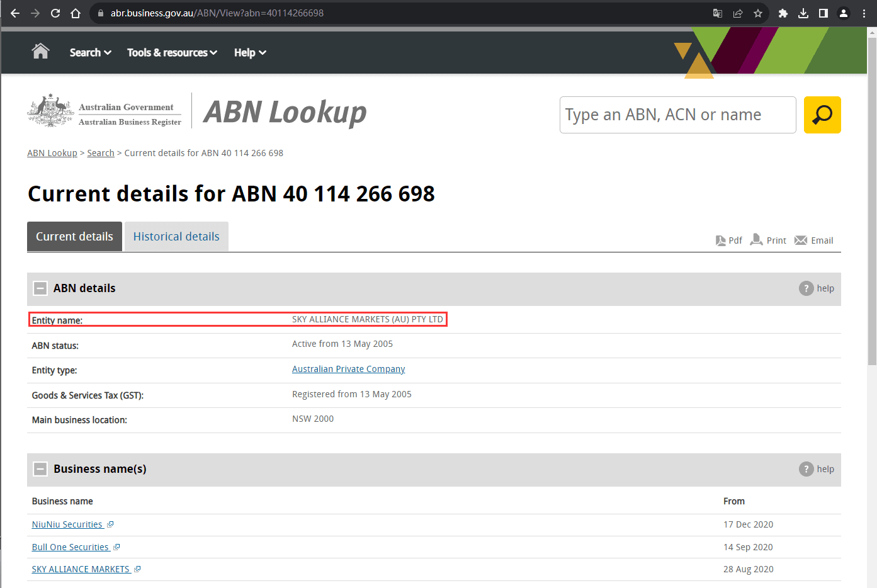Select date '14 Sep 2020'
The height and width of the screenshot is (588, 877).
[x=748, y=547]
